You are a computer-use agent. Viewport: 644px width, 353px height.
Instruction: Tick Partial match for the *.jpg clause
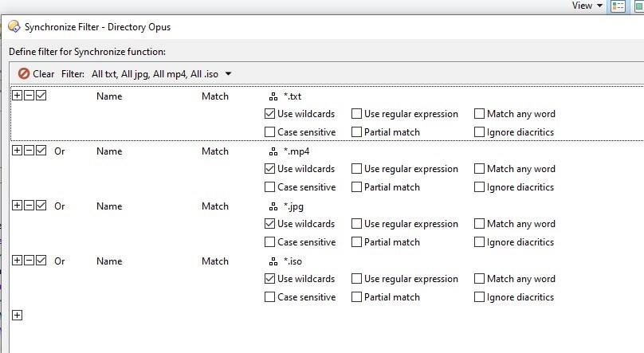357,242
